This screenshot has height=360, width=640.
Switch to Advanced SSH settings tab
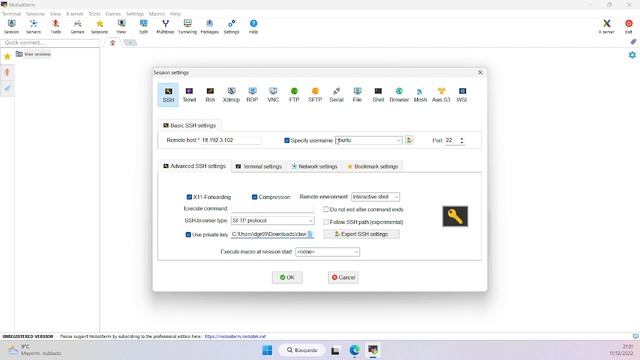click(x=194, y=166)
